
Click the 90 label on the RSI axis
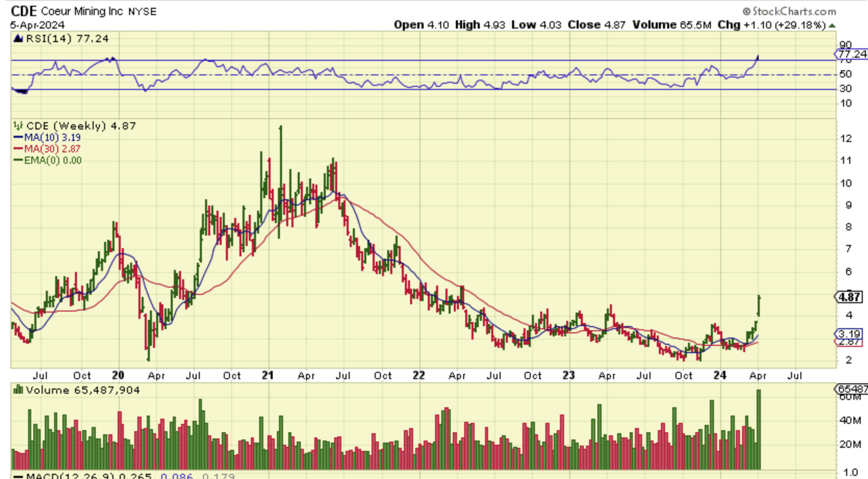point(846,45)
